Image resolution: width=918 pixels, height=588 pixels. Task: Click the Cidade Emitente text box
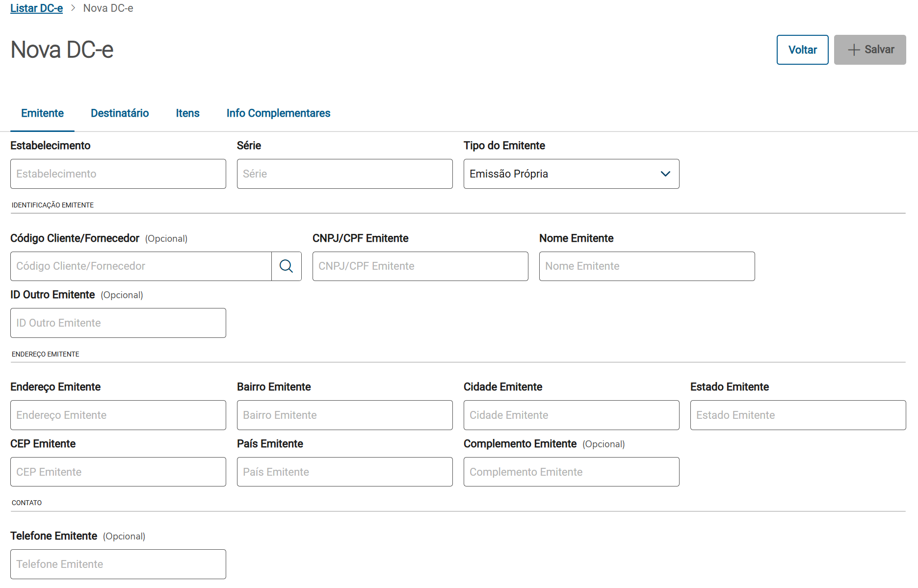(x=571, y=415)
